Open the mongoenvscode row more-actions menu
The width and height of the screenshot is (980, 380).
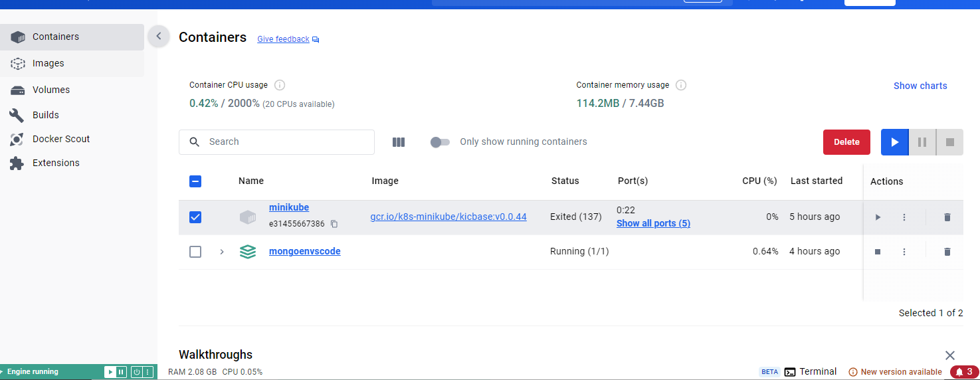coord(904,252)
